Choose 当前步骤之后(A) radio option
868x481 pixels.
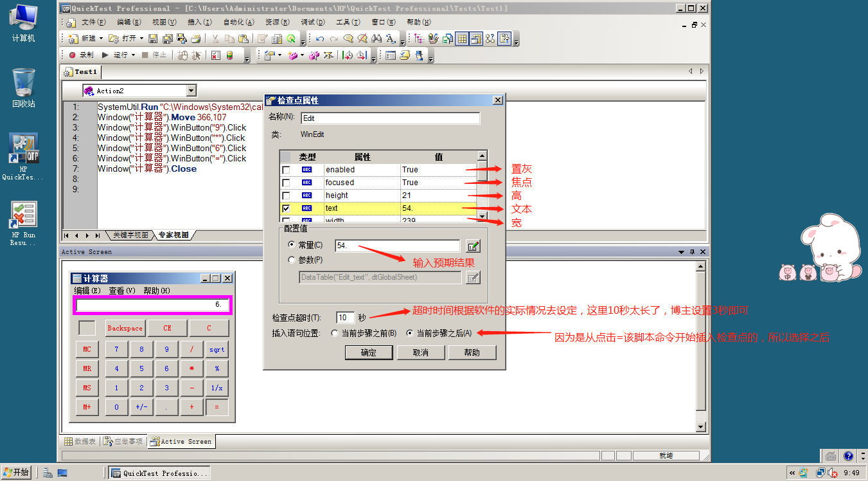coord(410,333)
